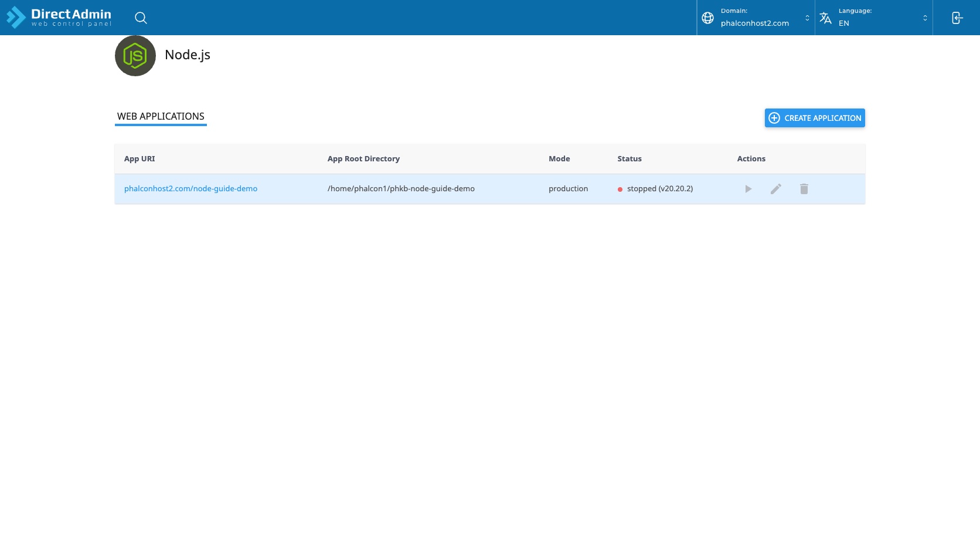This screenshot has height=552, width=980.
Task: Click the stopped (v20.20.2) status text
Action: (x=660, y=188)
